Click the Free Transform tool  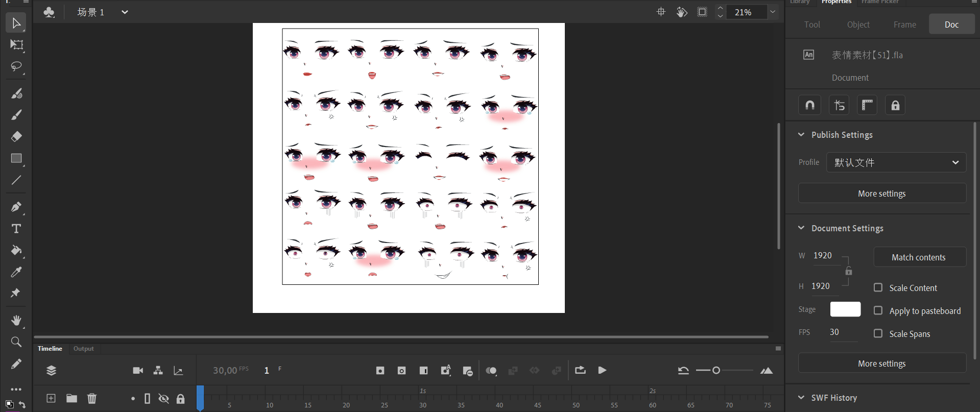[16, 45]
